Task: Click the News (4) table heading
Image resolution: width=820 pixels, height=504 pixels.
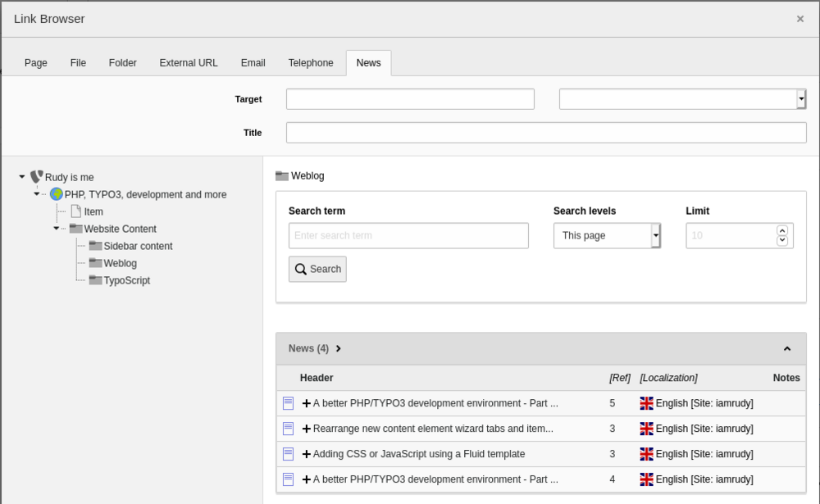Action: pos(308,349)
